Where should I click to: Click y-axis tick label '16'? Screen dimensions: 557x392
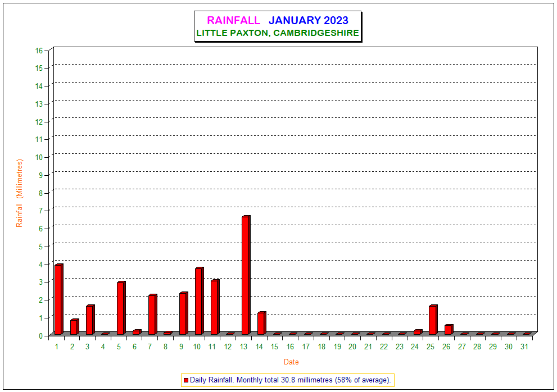(39, 51)
